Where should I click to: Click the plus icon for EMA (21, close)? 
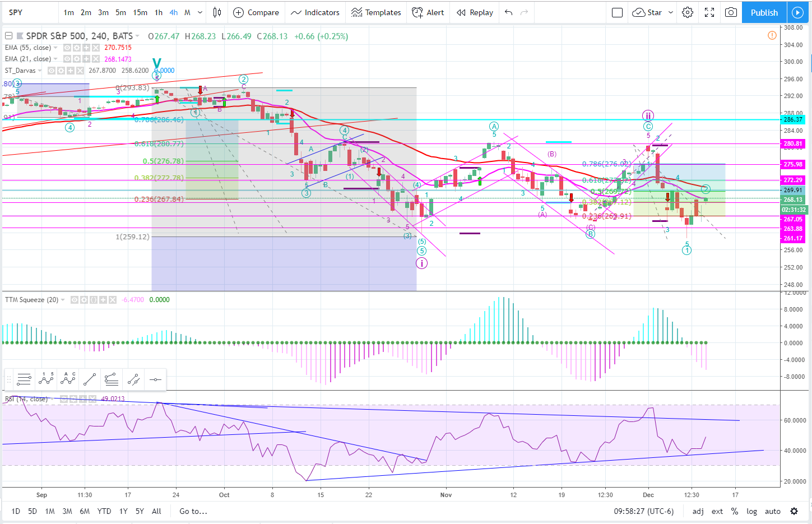point(86,59)
